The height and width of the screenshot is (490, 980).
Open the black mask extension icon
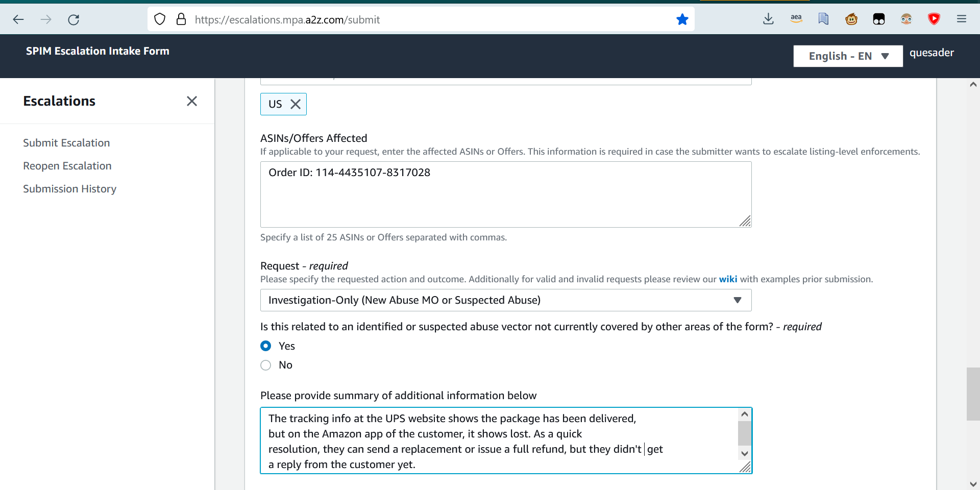879,19
